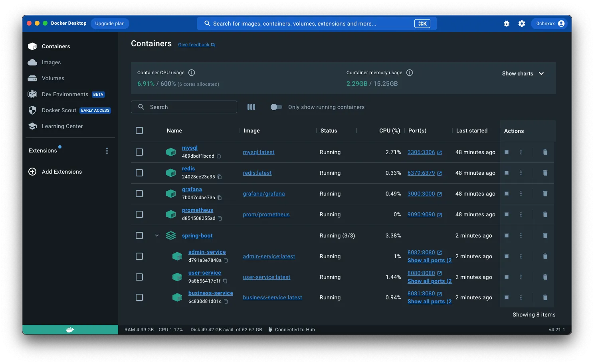Open more actions for user-service row
The image size is (594, 364).
521,277
